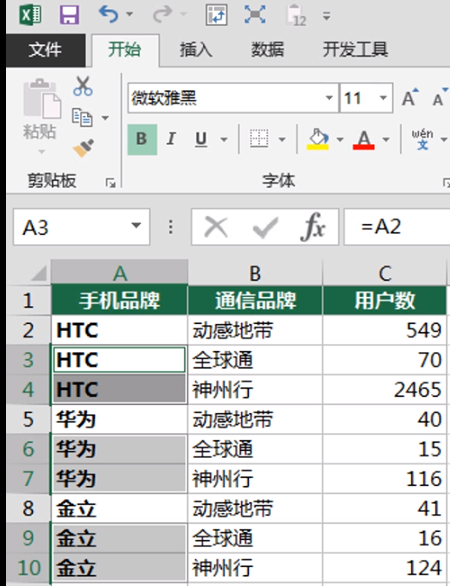Select 金立 cell in row 8
This screenshot has height=586, width=450.
click(x=120, y=509)
